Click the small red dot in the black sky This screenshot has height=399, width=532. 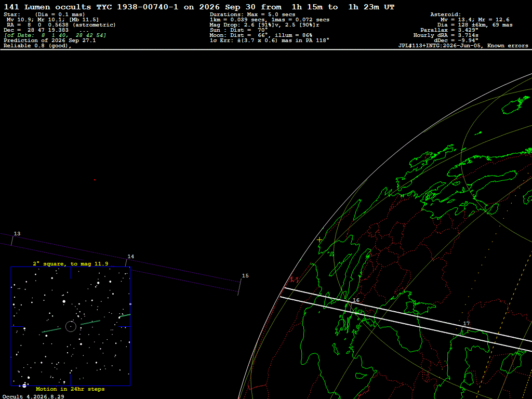pos(95,180)
